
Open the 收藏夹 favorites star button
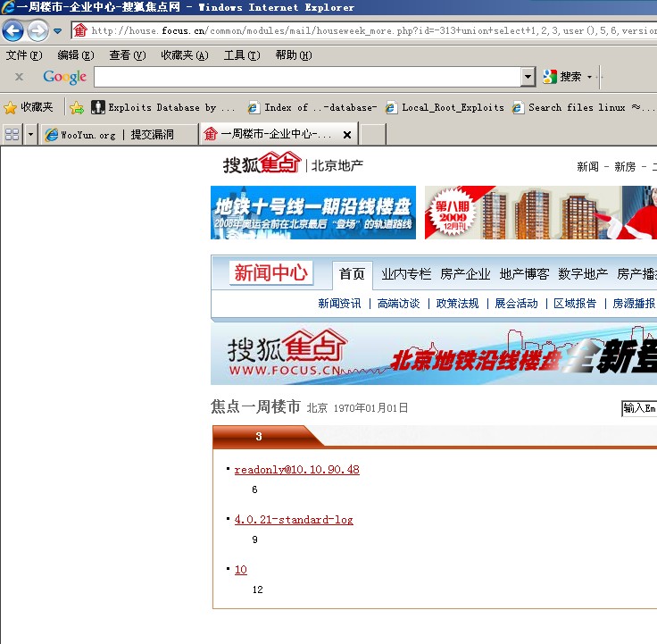pyautogui.click(x=29, y=107)
